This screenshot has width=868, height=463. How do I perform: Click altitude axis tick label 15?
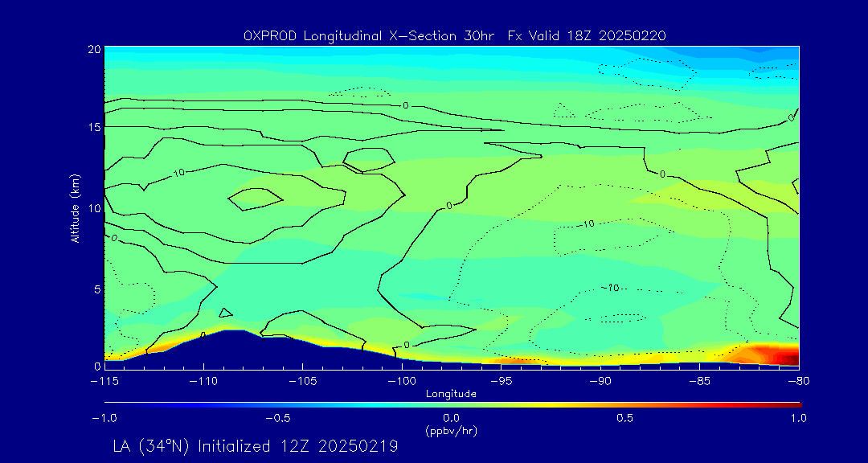click(x=94, y=127)
